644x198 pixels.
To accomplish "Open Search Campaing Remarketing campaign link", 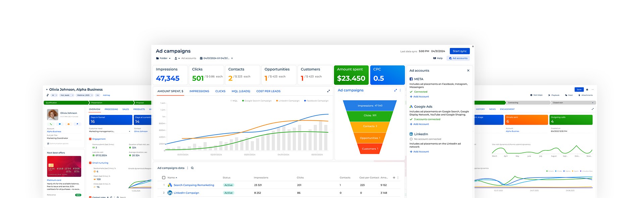I will coord(194,185).
